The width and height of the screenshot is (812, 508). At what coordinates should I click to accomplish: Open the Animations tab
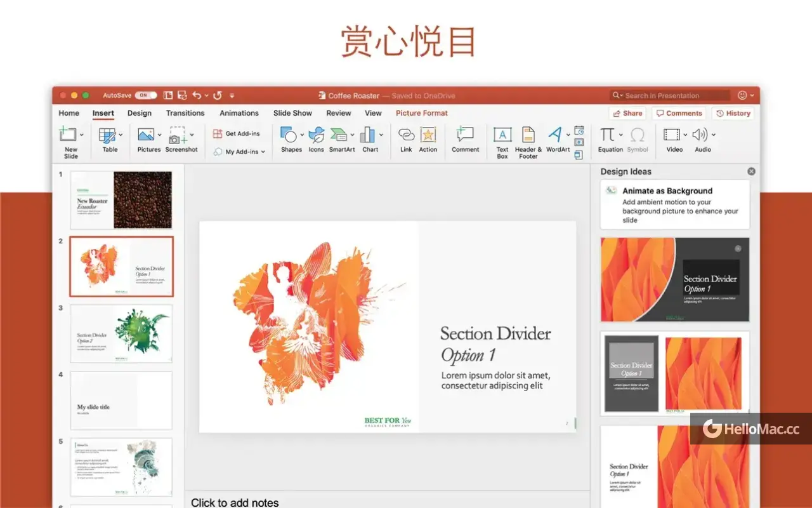[x=239, y=113]
